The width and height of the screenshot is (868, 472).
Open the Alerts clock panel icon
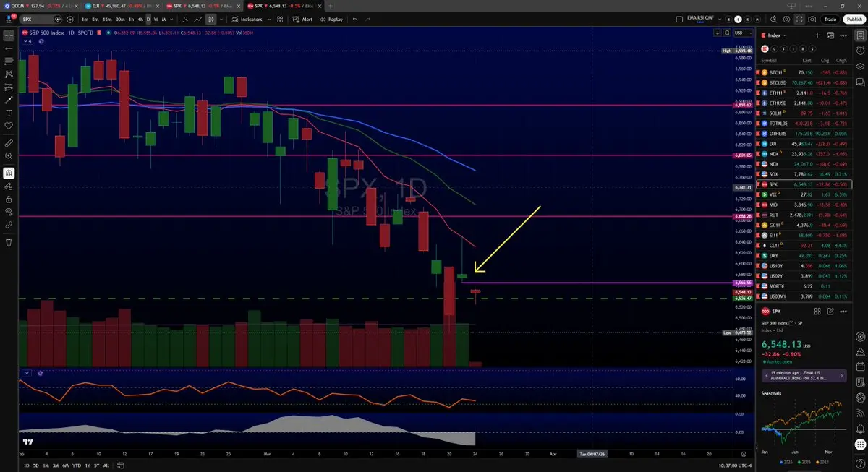(x=860, y=50)
